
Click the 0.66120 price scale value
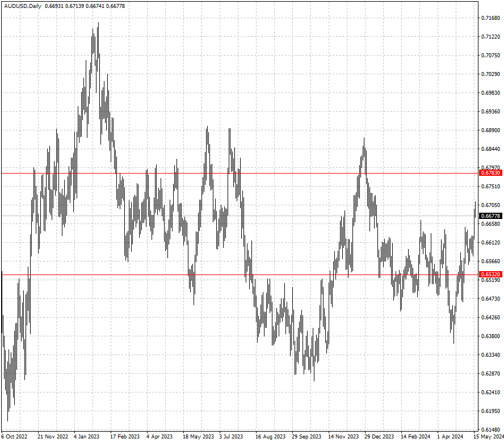click(490, 243)
